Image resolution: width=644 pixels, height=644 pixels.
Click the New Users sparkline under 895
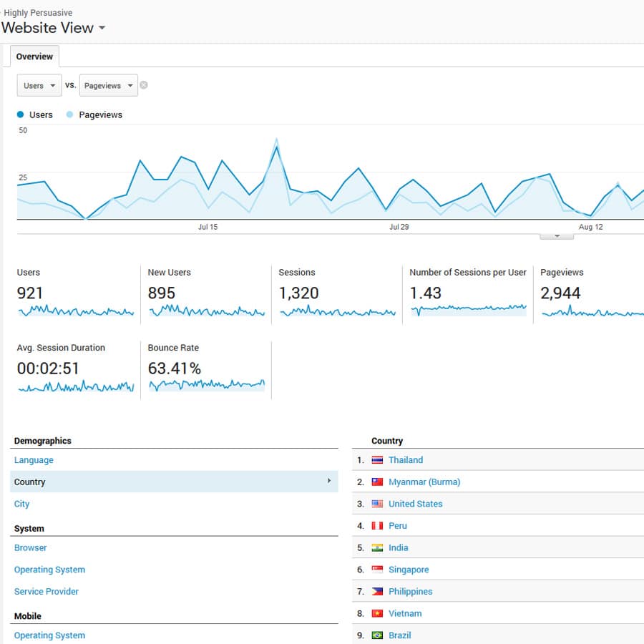point(207,311)
